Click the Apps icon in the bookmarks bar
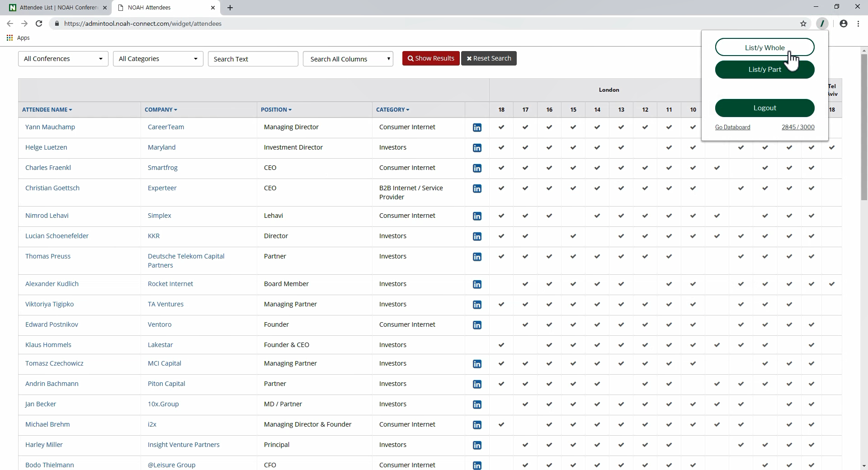868x470 pixels. tap(9, 38)
